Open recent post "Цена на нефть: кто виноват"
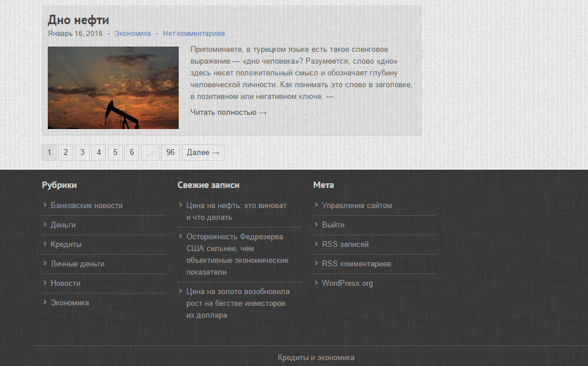Viewport: 588px width, 366px height. pos(236,211)
